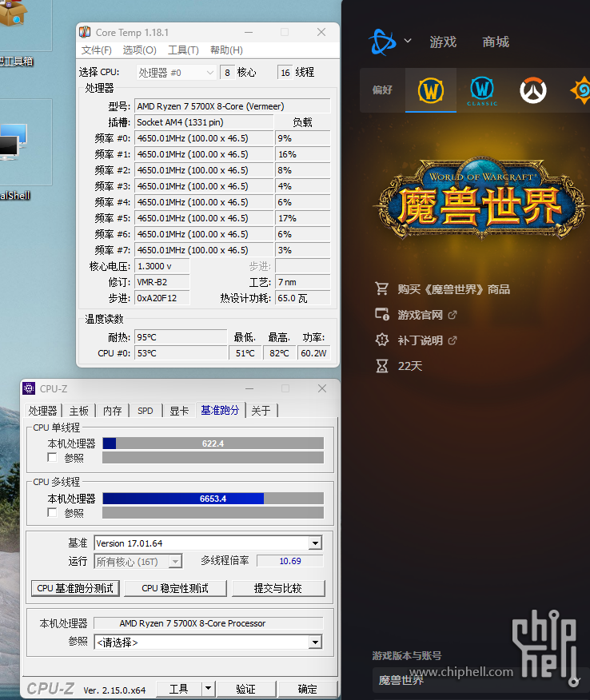The width and height of the screenshot is (590, 700).
Task: Click the 65.0 瓦 TDP value
Action: coord(303,298)
